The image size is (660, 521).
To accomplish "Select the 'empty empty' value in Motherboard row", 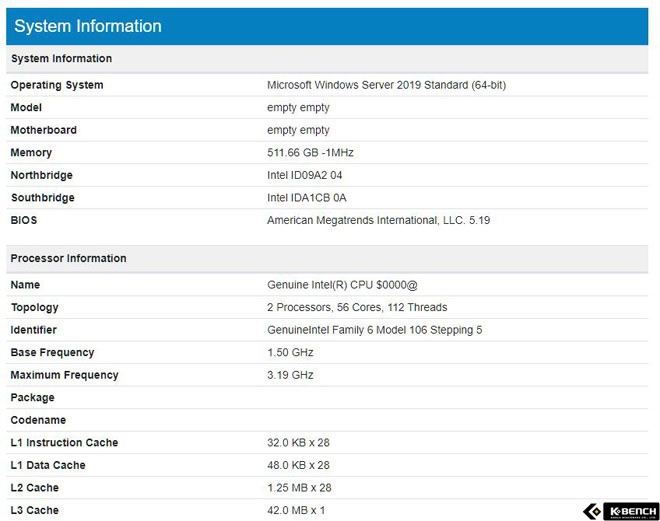I will tap(298, 130).
